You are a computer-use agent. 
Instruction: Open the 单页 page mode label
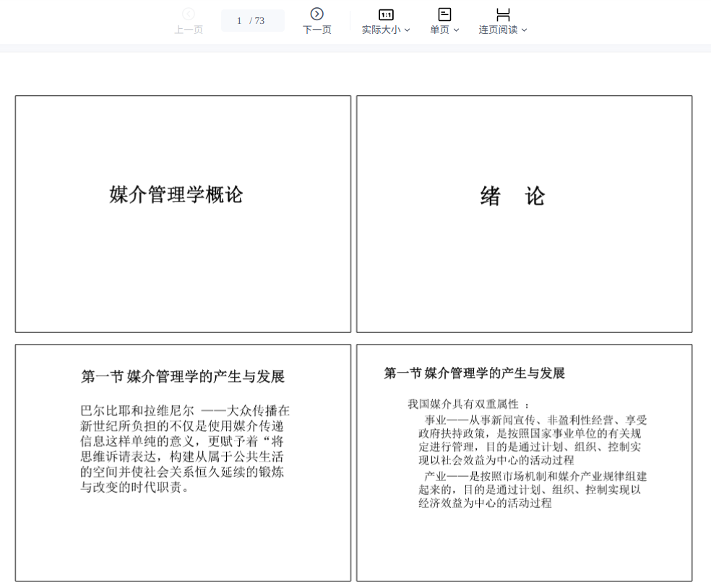pyautogui.click(x=439, y=30)
